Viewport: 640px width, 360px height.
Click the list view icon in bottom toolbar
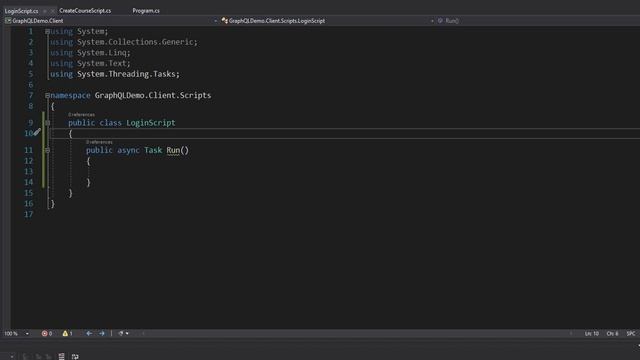click(61, 356)
